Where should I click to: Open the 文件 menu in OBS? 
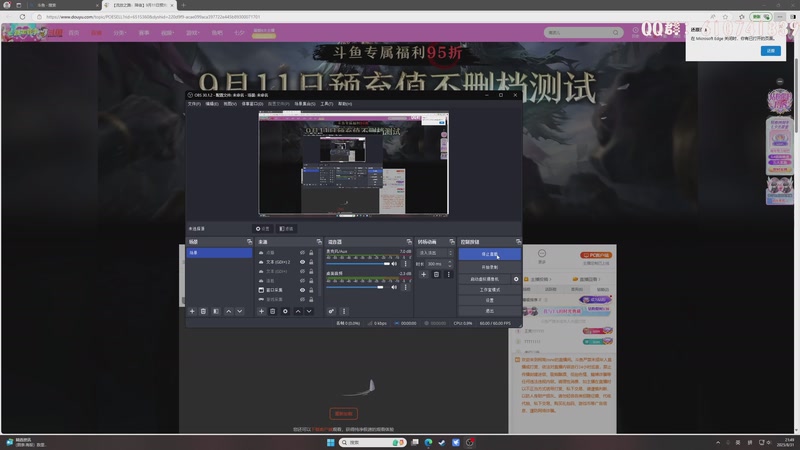pyautogui.click(x=194, y=104)
